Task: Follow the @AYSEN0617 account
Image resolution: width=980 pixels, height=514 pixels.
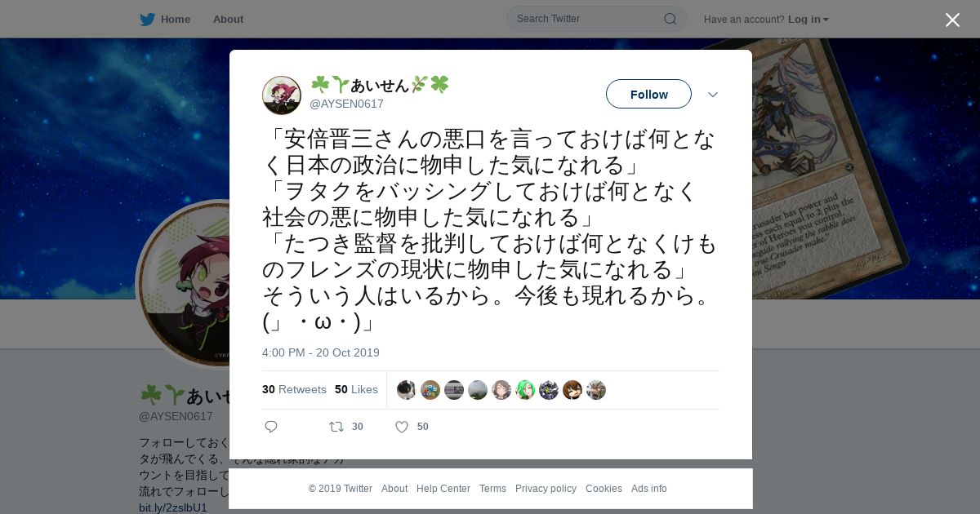Action: 648,94
